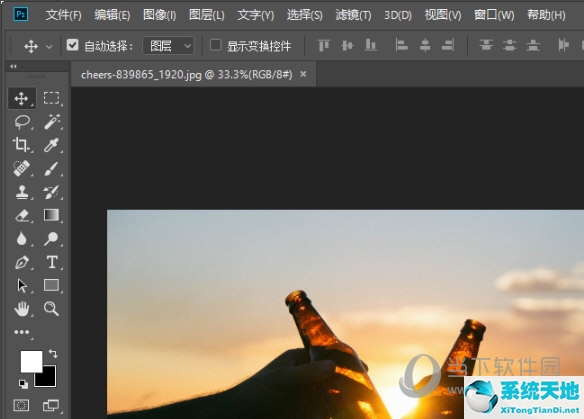Select the Pen tool

tap(22, 262)
